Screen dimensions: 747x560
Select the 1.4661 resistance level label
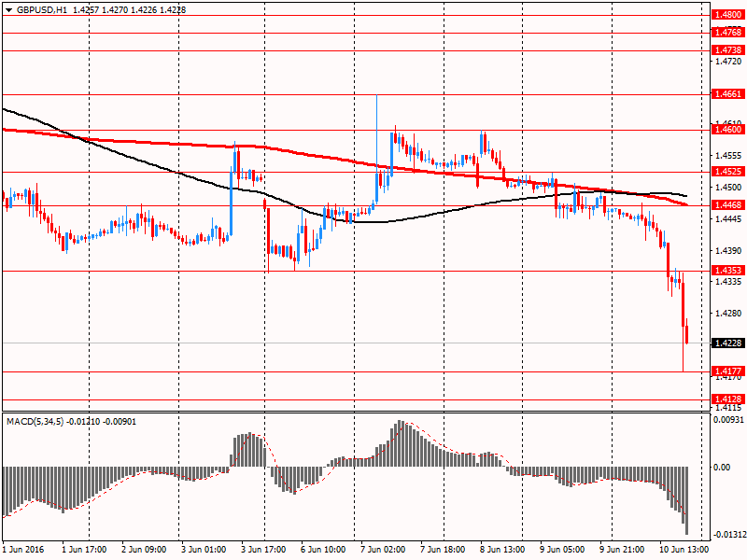click(x=727, y=94)
